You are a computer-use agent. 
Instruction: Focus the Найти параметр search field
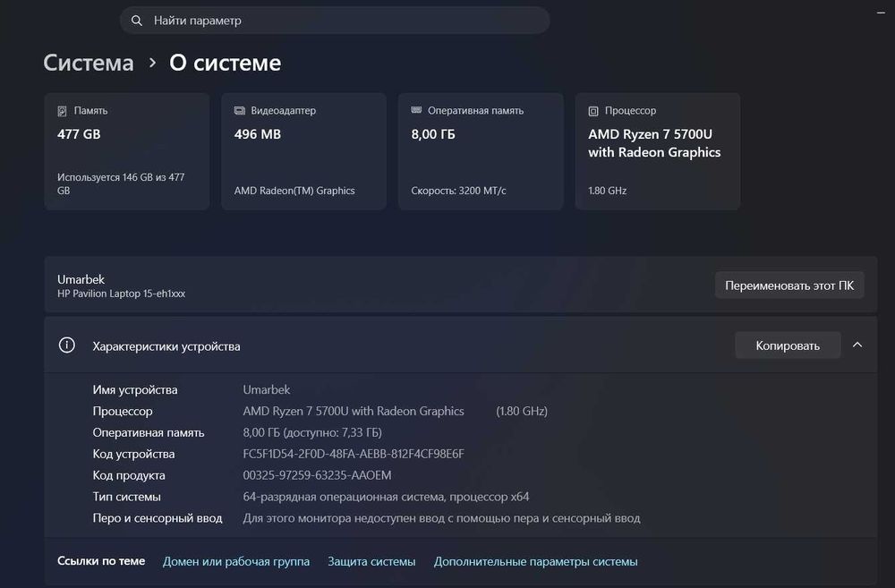point(335,21)
